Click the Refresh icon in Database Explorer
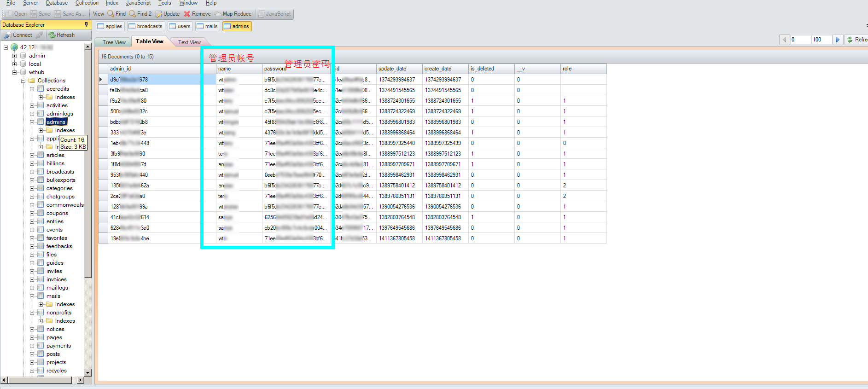Viewport: 868px width, 389px height. (x=52, y=35)
